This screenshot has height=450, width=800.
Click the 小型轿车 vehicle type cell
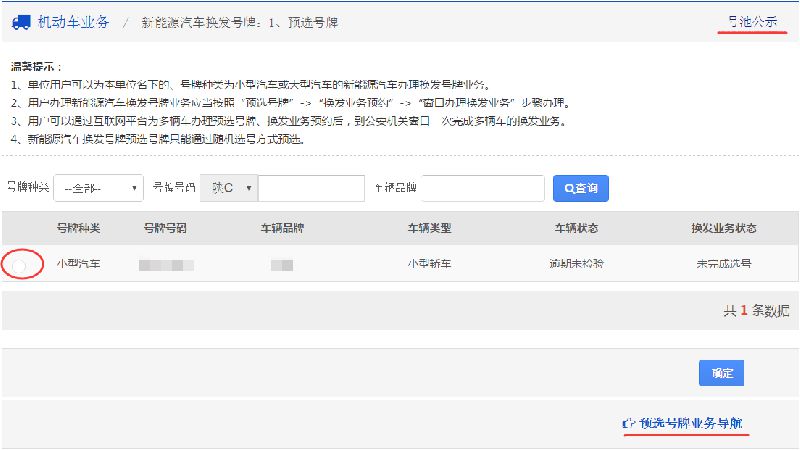point(429,264)
